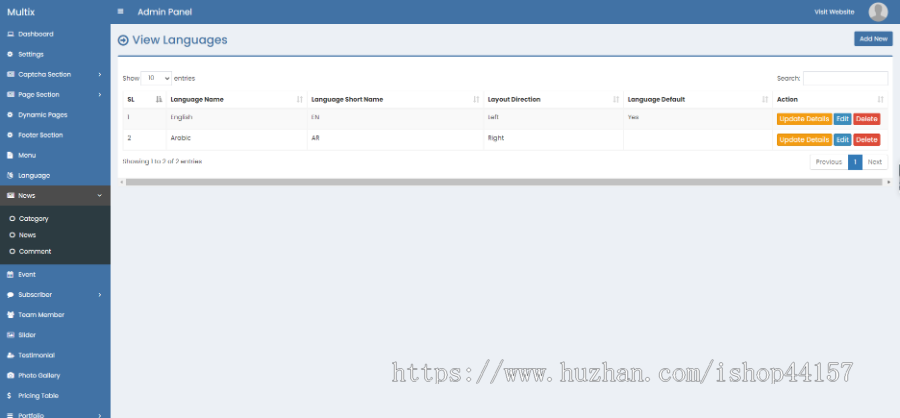Click the Team Member users icon
This screenshot has width=900, height=418.
[10, 315]
